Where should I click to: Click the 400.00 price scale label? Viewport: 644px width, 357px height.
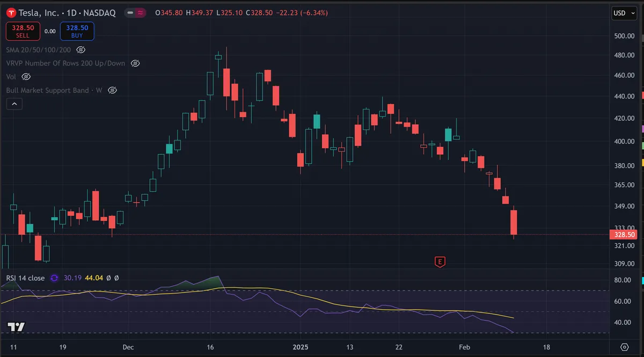click(x=625, y=142)
